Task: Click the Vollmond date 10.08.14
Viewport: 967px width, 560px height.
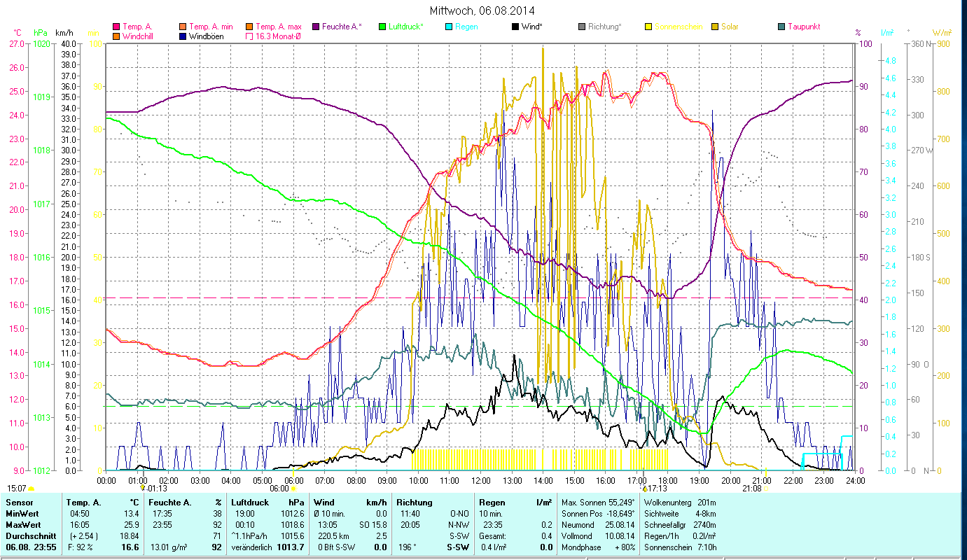Action: tap(619, 535)
